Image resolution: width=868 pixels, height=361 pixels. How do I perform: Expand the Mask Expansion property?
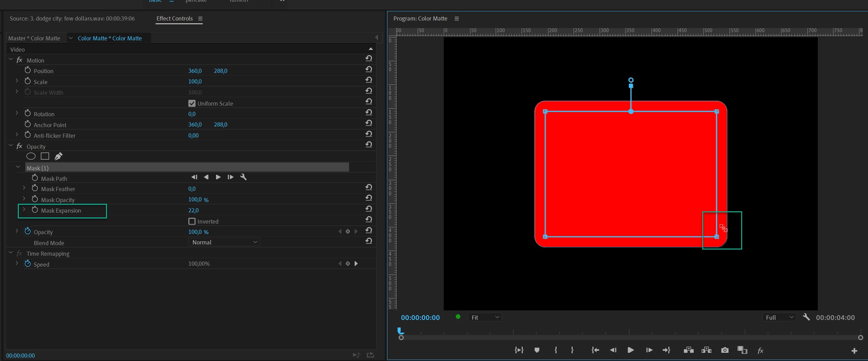pyautogui.click(x=24, y=210)
